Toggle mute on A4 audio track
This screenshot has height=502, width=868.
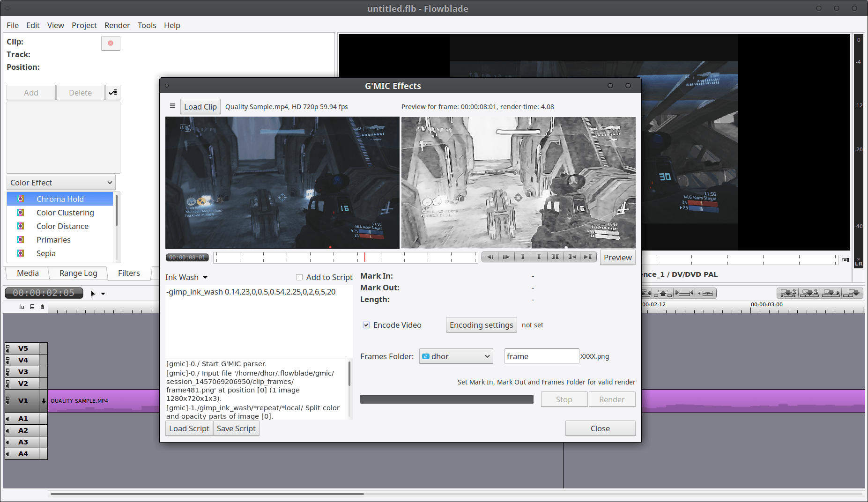point(7,454)
